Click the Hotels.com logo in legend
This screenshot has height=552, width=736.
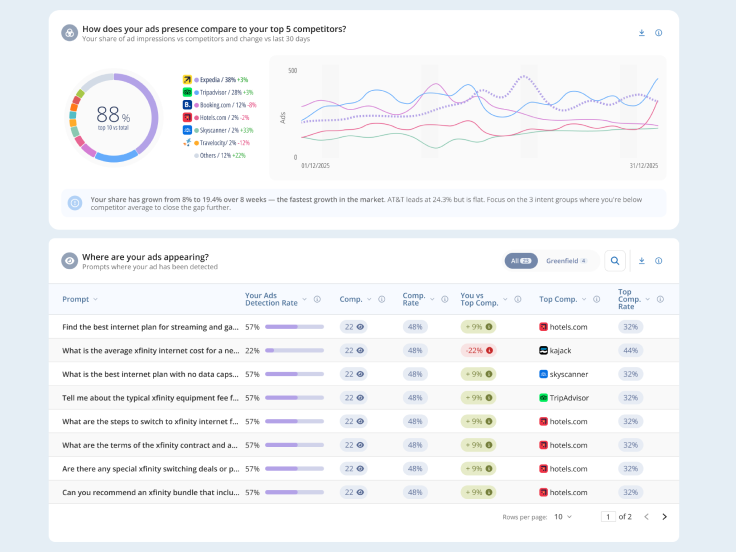187,118
